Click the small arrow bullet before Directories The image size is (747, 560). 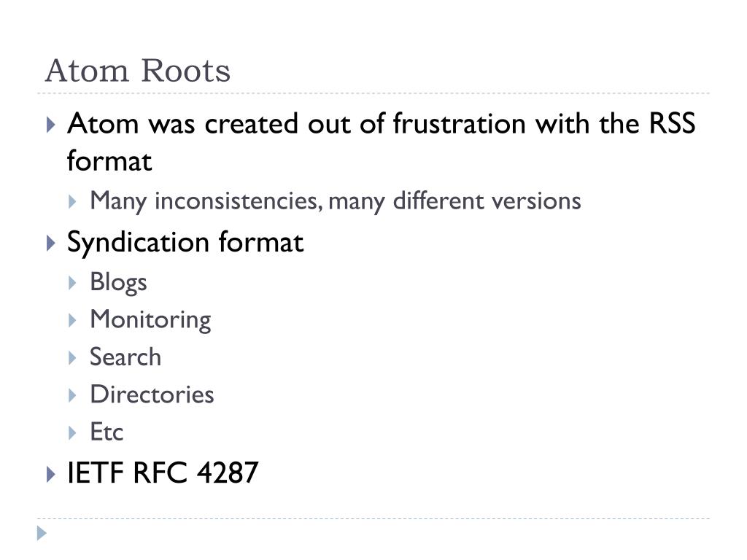[72, 395]
